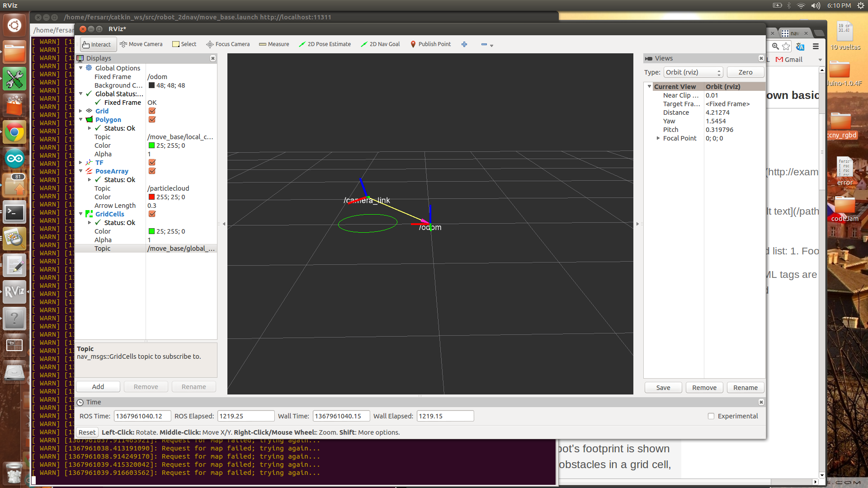Click the ROS Time field
This screenshot has height=488, width=868.
[142, 416]
